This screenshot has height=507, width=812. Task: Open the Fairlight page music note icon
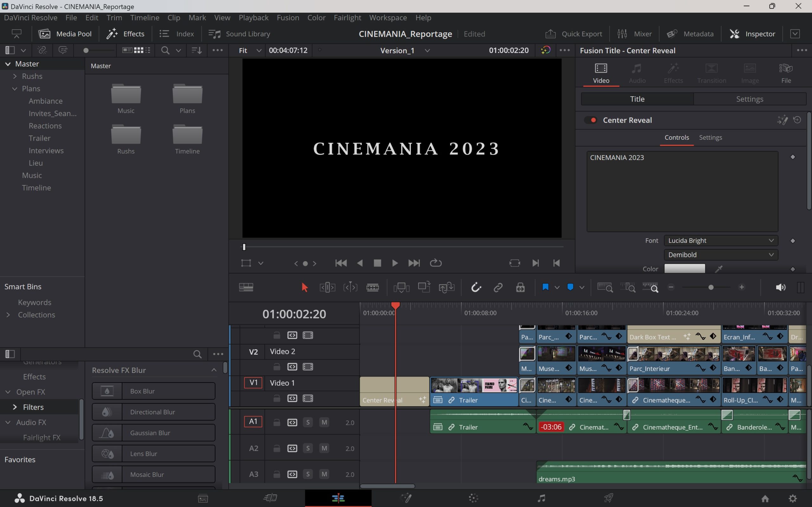[541, 498]
